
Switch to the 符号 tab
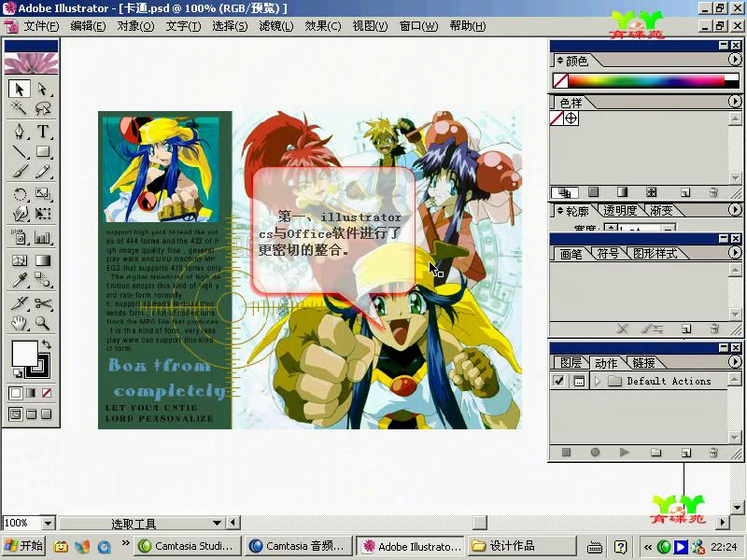click(608, 253)
